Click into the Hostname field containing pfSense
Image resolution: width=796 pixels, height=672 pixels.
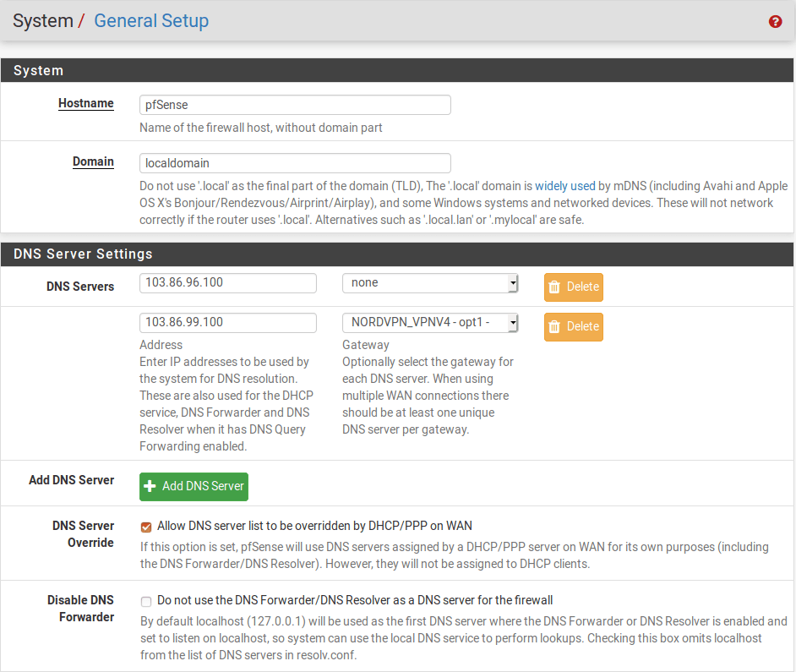click(x=295, y=105)
